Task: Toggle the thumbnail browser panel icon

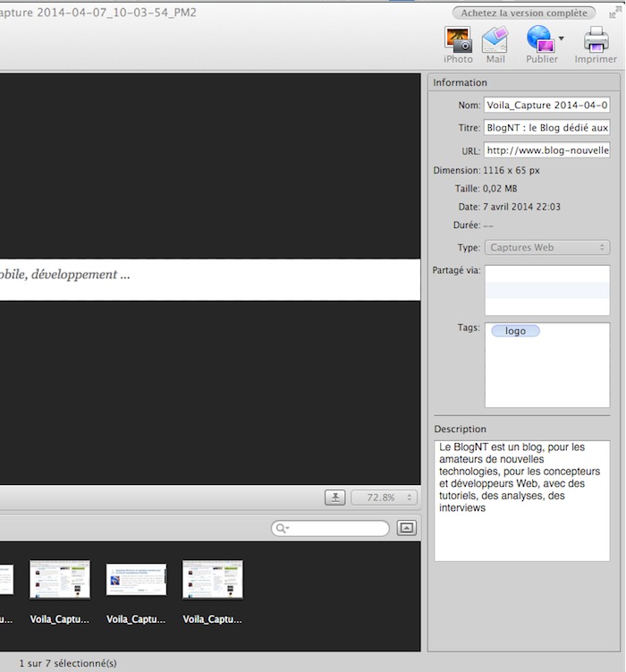Action: (x=407, y=528)
